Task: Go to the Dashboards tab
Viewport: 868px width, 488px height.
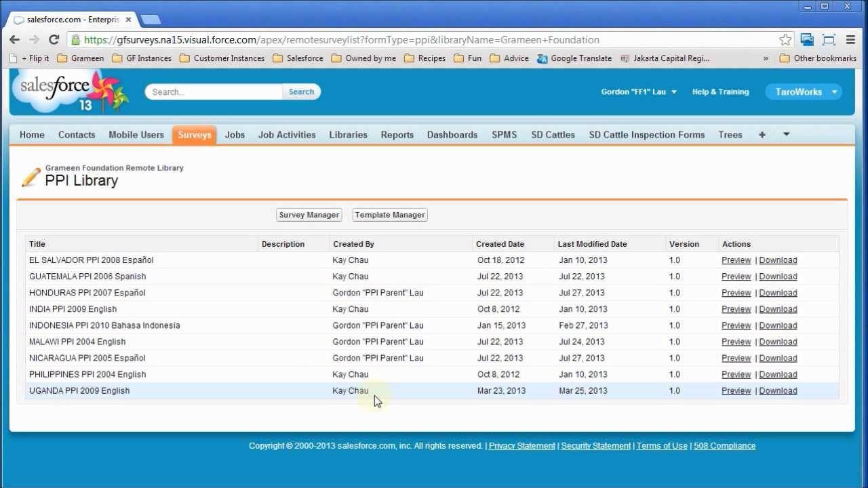Action: [452, 135]
